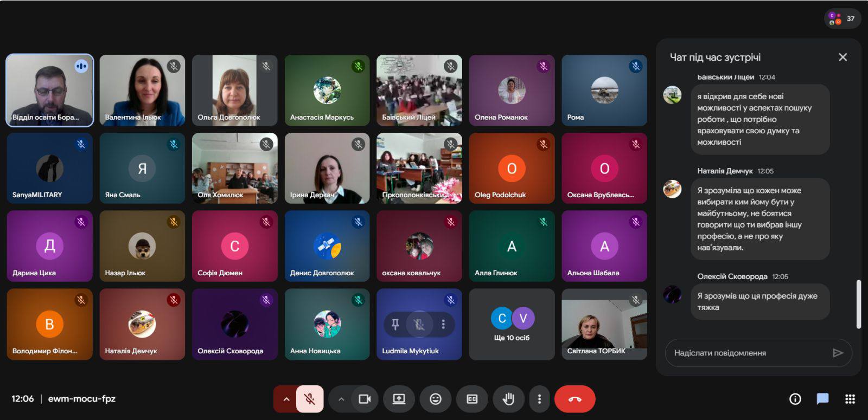868x420 pixels.
Task: Turn on closed captions
Action: (472, 399)
